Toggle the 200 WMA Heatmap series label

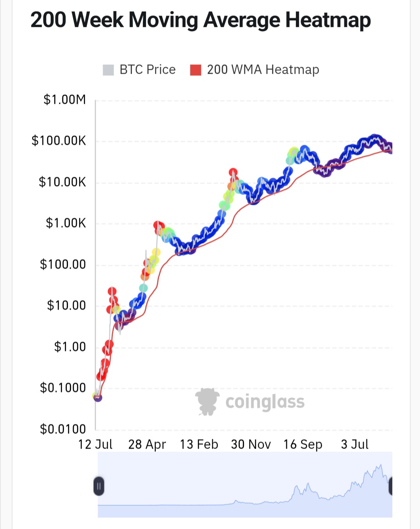pos(263,70)
